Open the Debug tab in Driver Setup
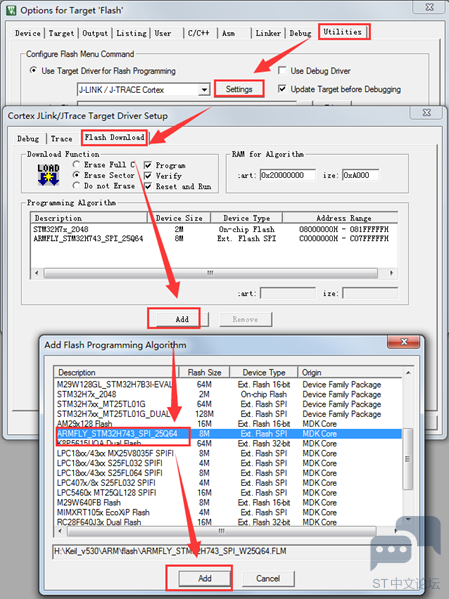Viewport: 449px width, 599px height. click(28, 139)
